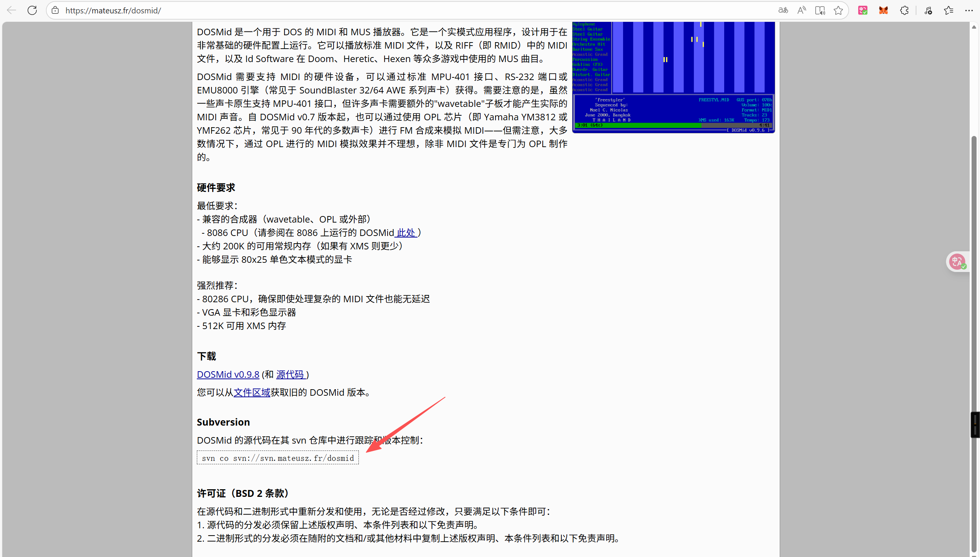
Task: Open the Extensions puzzle-piece menu
Action: tap(904, 10)
